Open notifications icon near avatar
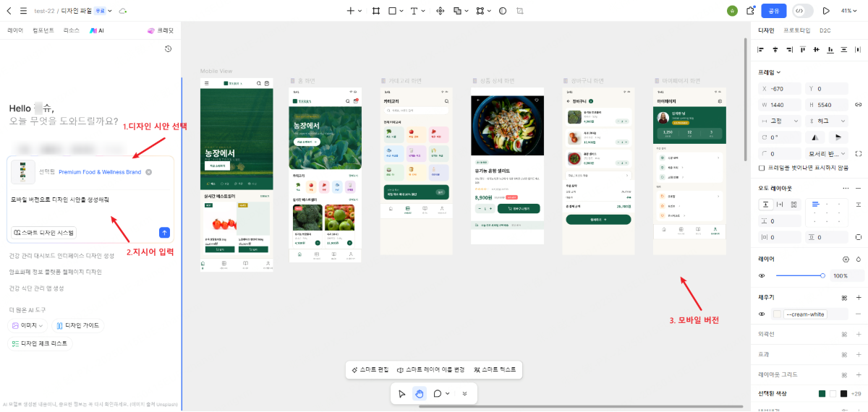The height and width of the screenshot is (412, 868). pyautogui.click(x=750, y=11)
